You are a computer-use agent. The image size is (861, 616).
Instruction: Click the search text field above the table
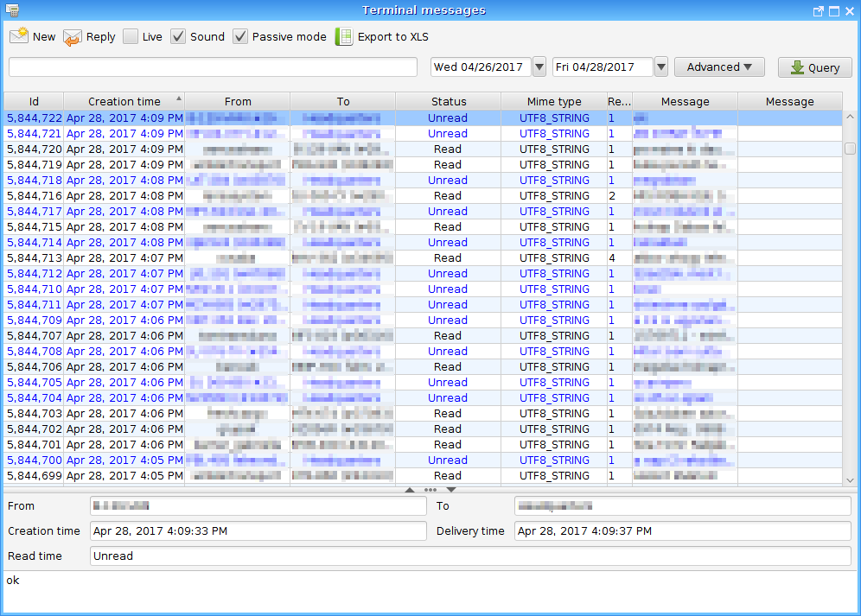click(x=213, y=67)
